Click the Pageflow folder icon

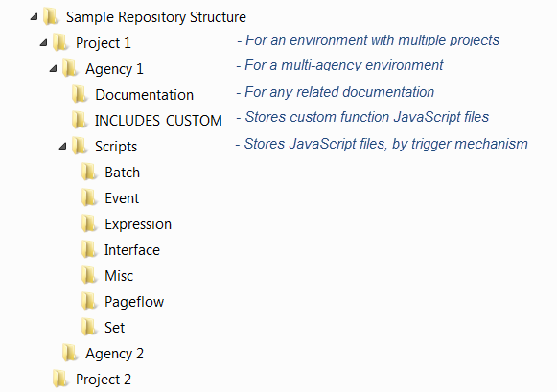[89, 302]
